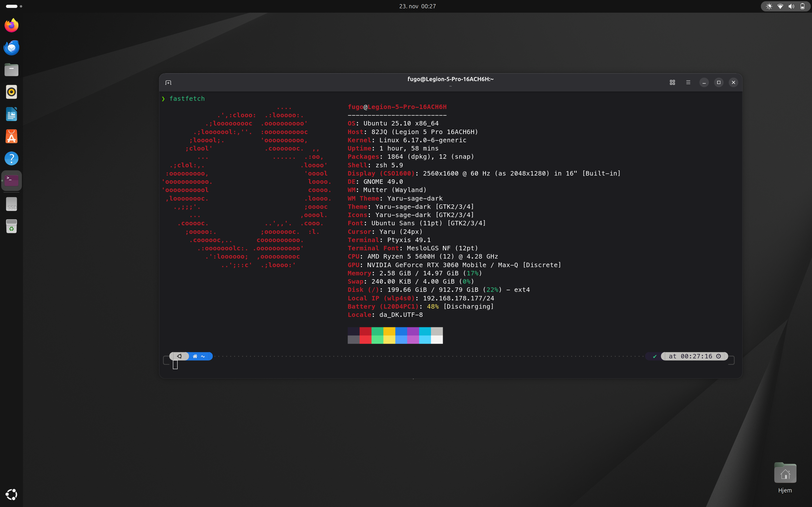Open a new terminal tab
Viewport: 812px width, 507px height.
(x=168, y=82)
